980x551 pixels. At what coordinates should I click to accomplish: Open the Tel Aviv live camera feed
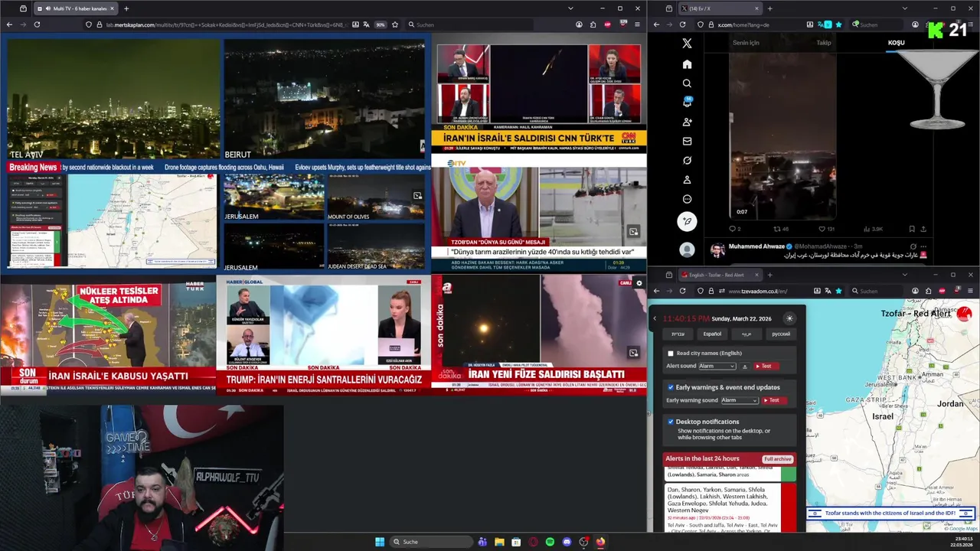(113, 99)
